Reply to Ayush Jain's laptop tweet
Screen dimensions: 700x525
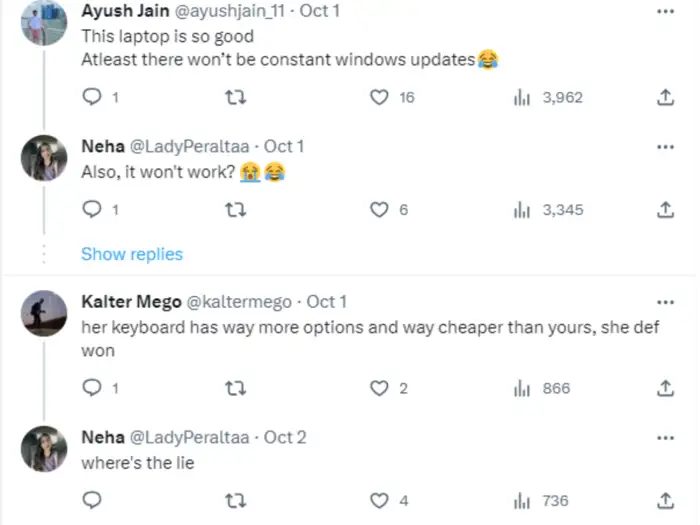(92, 97)
